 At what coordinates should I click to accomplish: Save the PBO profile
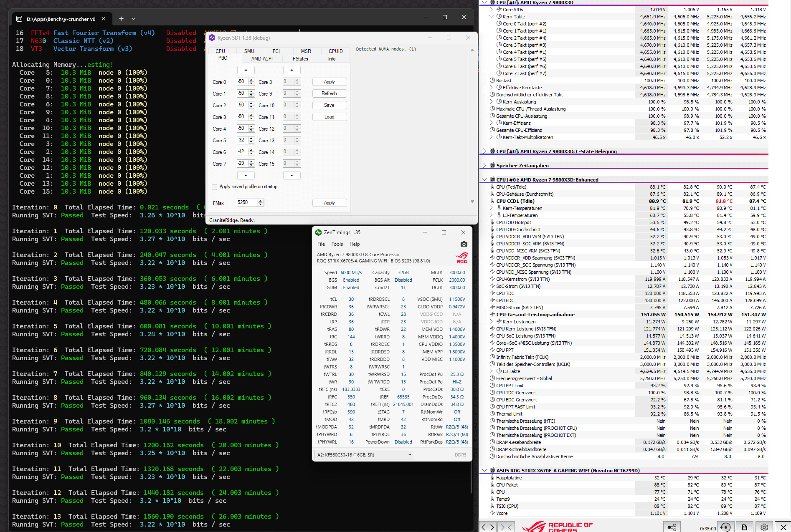click(x=329, y=105)
